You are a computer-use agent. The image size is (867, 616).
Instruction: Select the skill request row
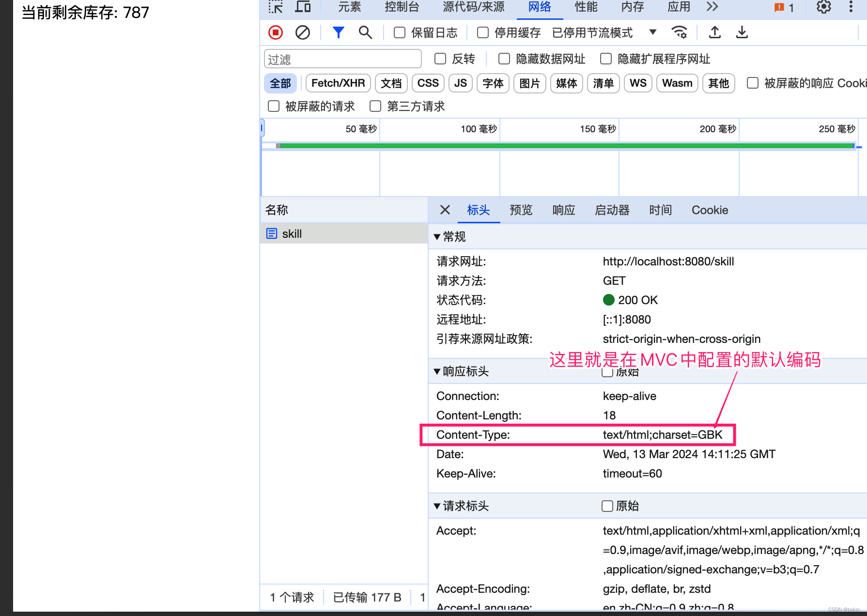[344, 233]
